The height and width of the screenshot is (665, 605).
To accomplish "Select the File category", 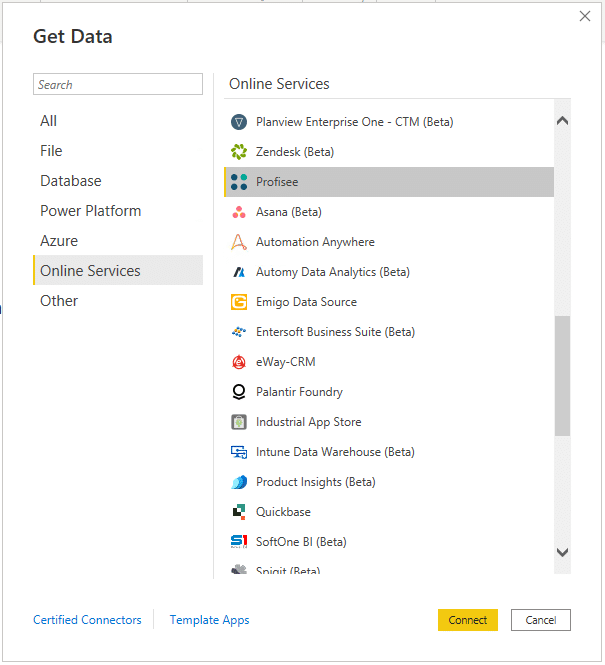I will point(118,151).
